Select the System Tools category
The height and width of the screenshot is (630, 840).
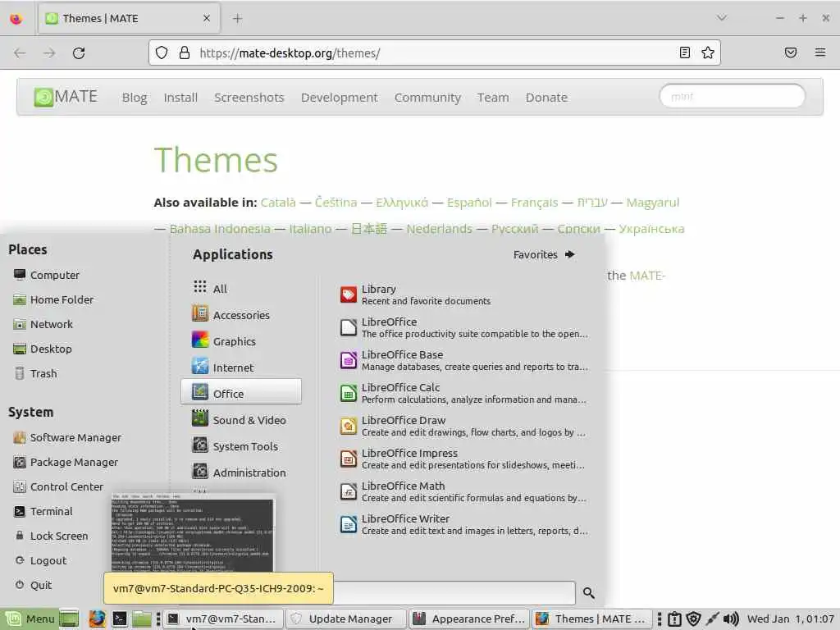[241, 445]
